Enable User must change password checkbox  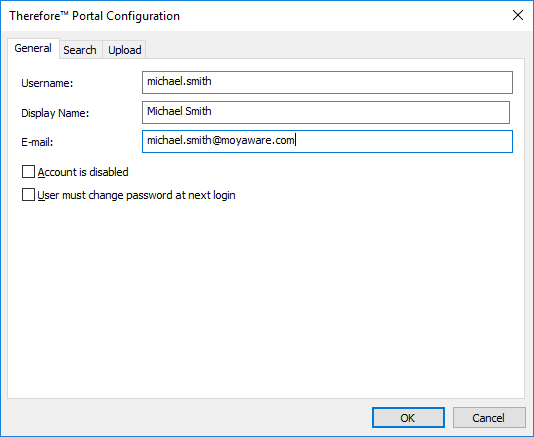tap(28, 195)
